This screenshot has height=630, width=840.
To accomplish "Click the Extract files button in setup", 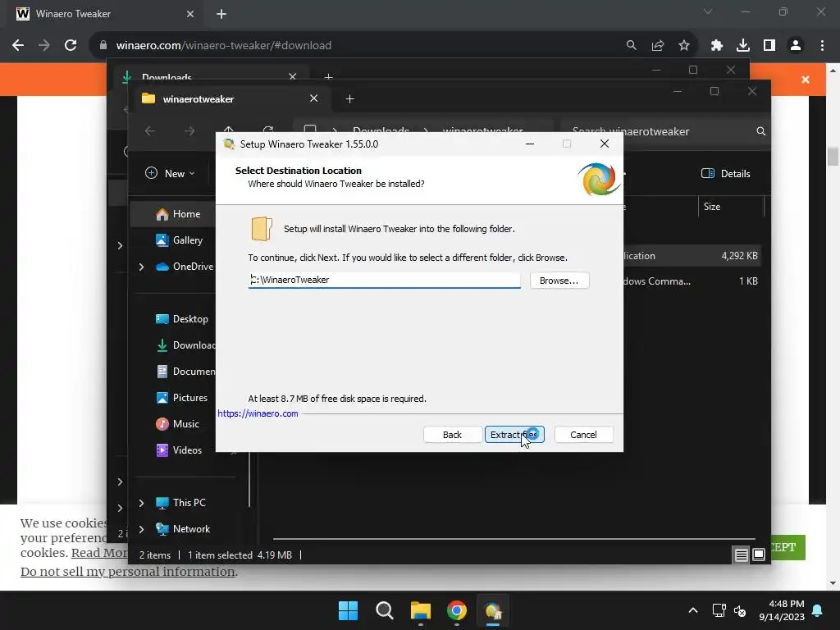I will coord(514,435).
